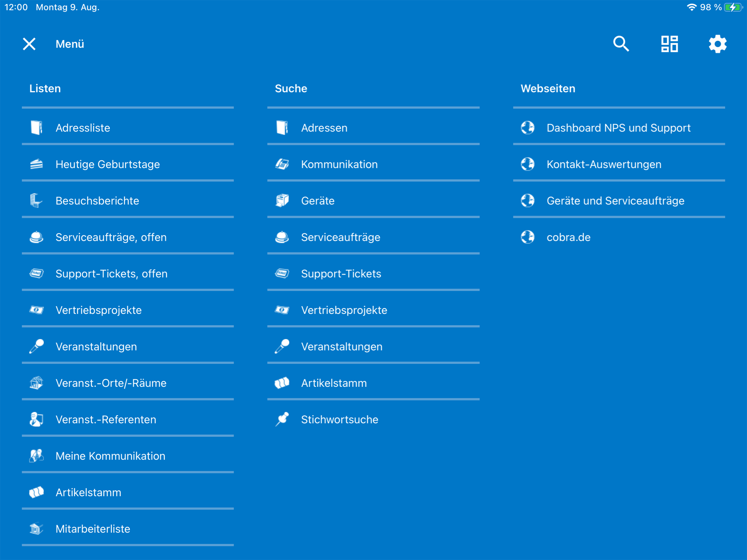The width and height of the screenshot is (747, 560).
Task: Click the Heutige Geburtstage icon
Action: tap(36, 164)
